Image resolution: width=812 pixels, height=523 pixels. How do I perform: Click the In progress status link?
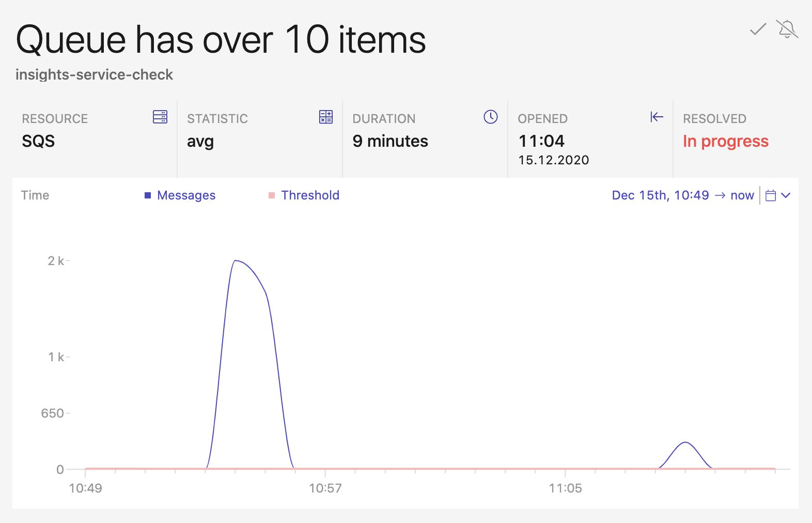725,141
